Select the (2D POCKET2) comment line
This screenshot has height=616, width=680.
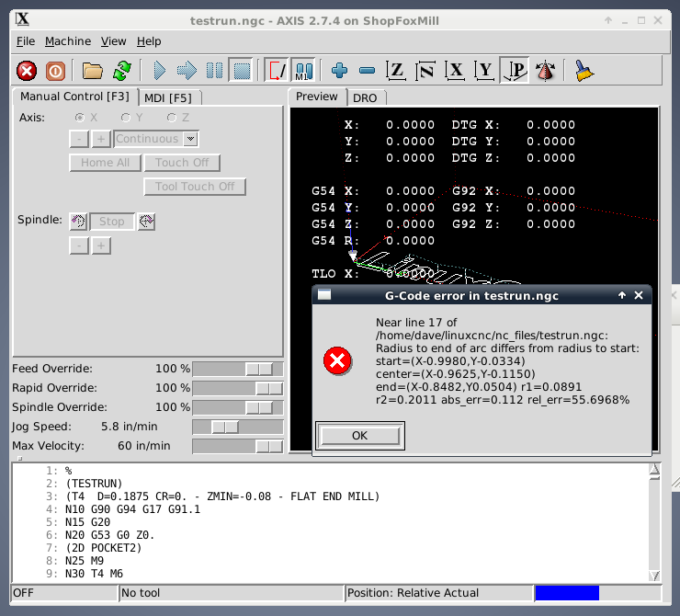tap(104, 548)
